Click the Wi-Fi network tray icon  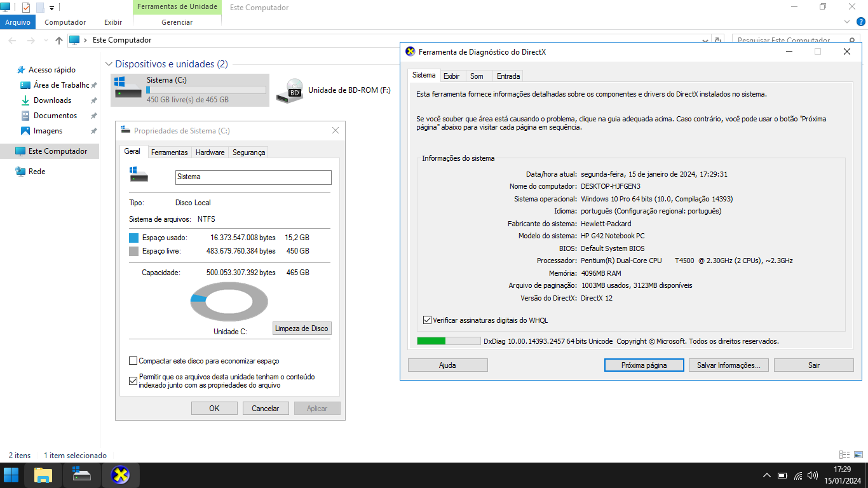point(798,475)
